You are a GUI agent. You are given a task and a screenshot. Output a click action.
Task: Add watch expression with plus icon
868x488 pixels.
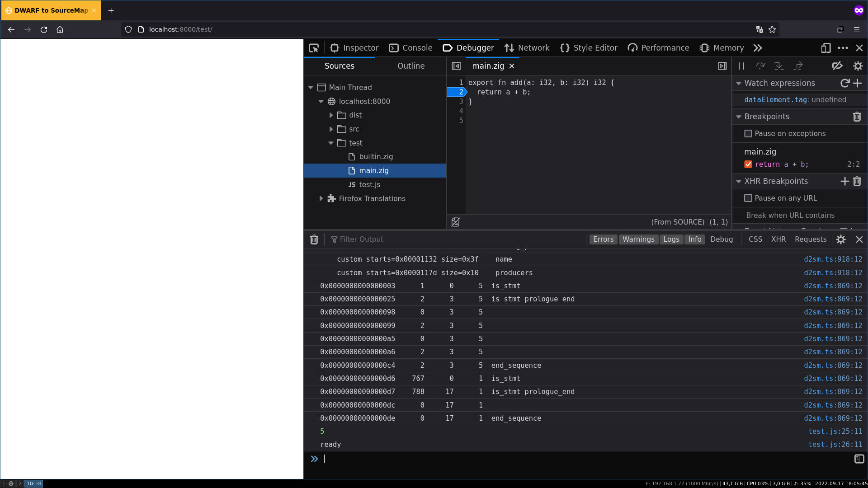click(x=858, y=83)
